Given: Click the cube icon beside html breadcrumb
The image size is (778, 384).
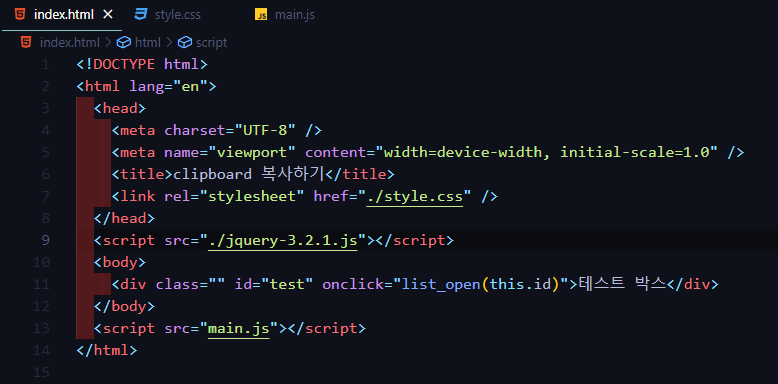Looking at the screenshot, I should coord(124,43).
